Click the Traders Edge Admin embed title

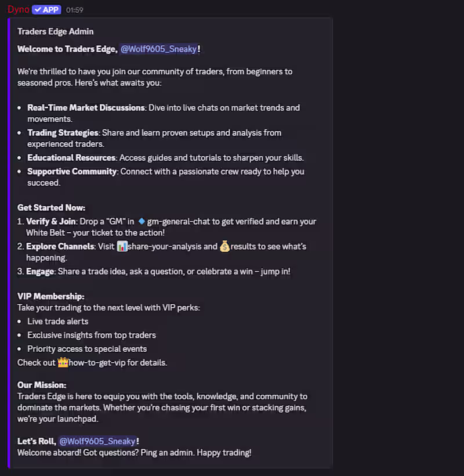(x=55, y=31)
